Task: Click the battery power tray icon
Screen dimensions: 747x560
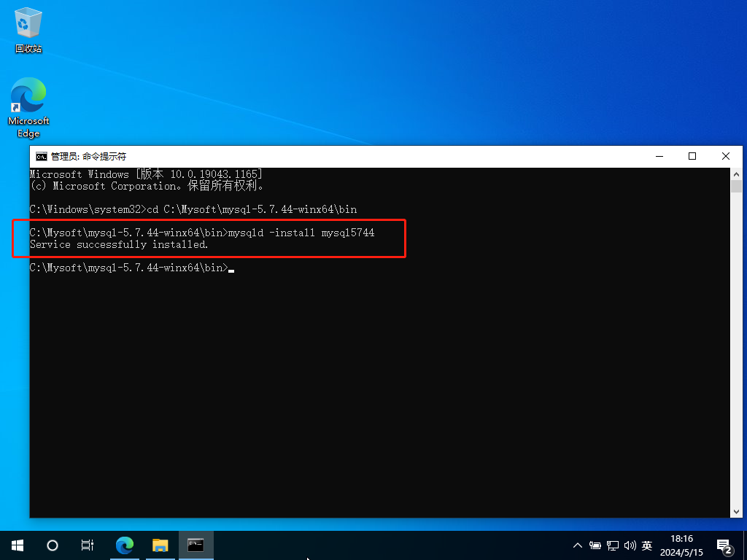Action: coord(595,545)
